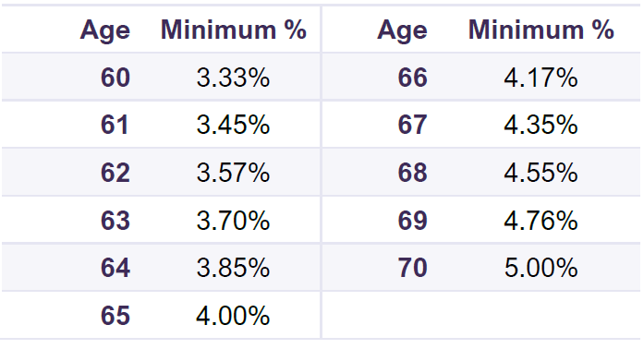Click the left Age column header
This screenshot has width=644, height=349.
(x=105, y=30)
